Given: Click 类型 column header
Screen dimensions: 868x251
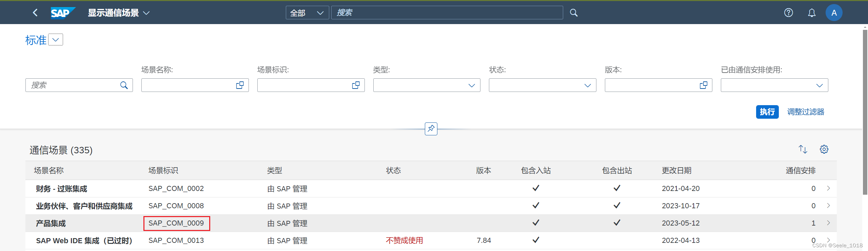Looking at the screenshot, I should [275, 171].
